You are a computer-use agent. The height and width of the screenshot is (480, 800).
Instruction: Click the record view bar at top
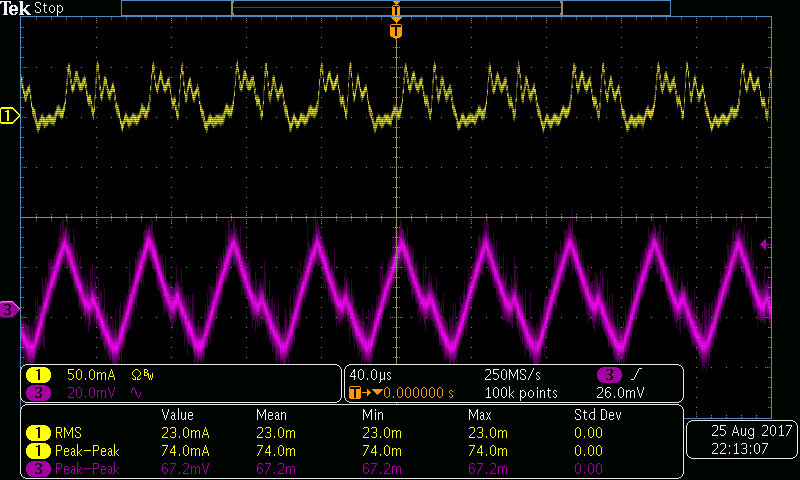[x=395, y=8]
